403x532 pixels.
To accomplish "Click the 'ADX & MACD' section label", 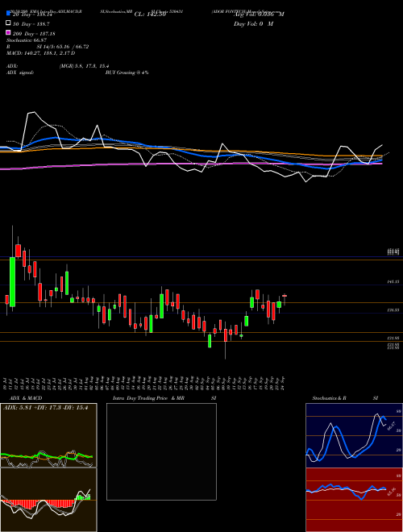I will coord(26,398).
